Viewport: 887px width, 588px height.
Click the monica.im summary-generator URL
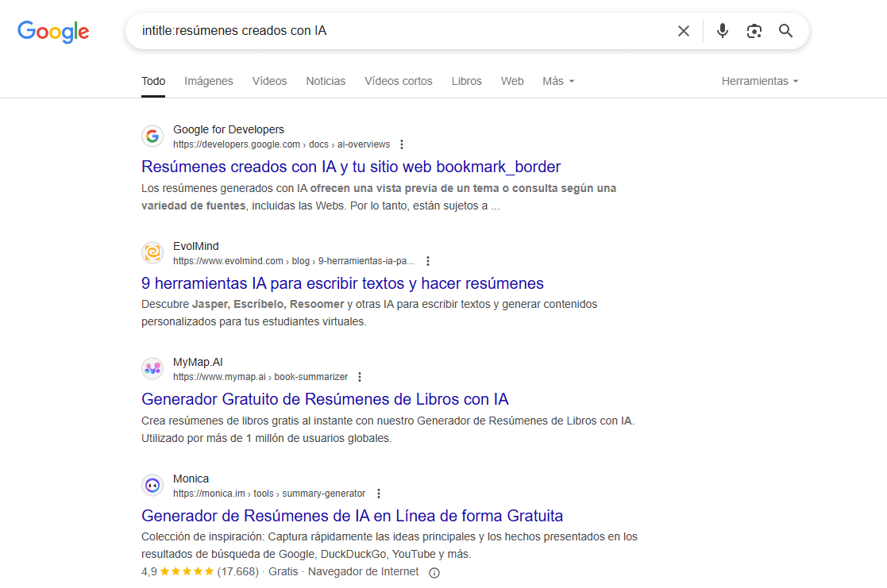pos(268,494)
